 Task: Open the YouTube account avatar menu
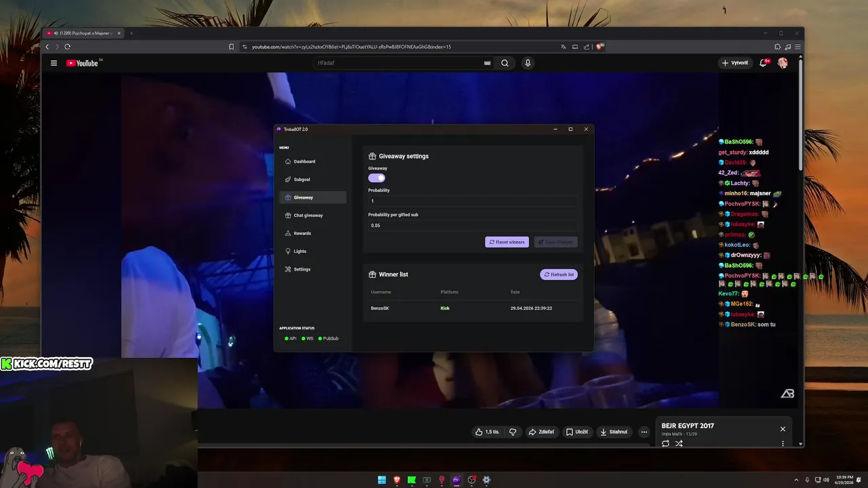click(x=783, y=63)
